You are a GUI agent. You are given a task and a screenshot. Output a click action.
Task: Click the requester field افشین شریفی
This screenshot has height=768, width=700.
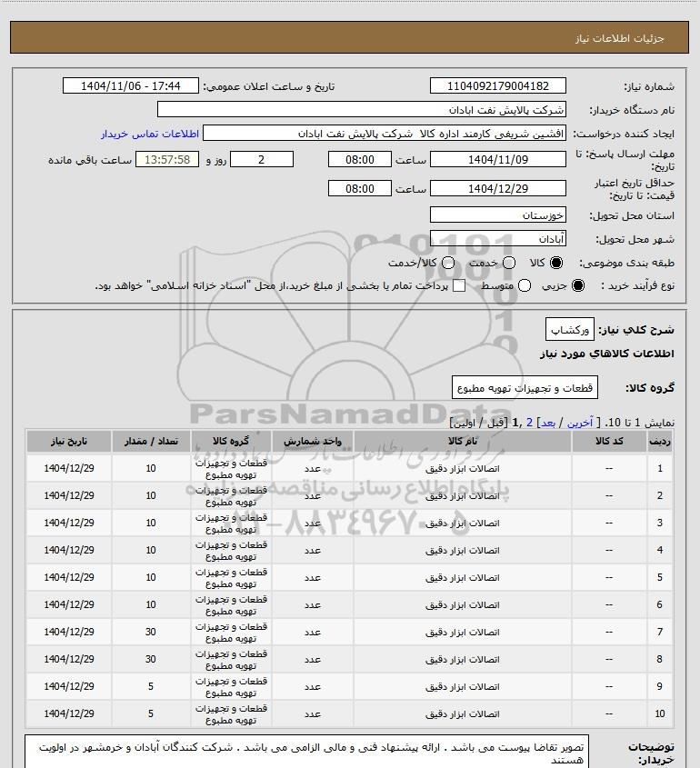385,134
